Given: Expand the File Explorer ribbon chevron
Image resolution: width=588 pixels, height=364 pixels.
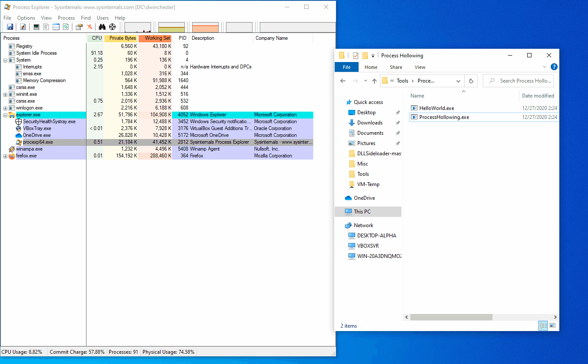Looking at the screenshot, I should click(545, 67).
